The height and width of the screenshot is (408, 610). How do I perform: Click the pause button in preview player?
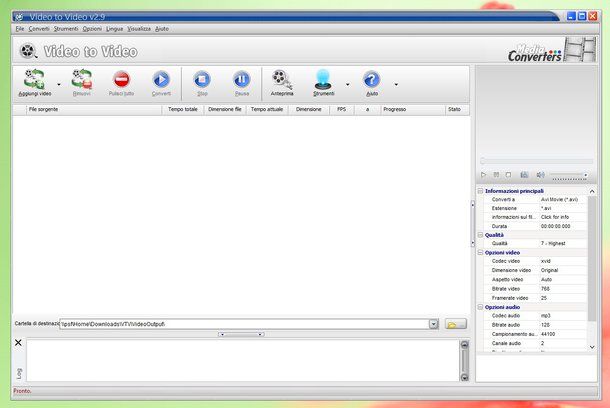tap(496, 175)
